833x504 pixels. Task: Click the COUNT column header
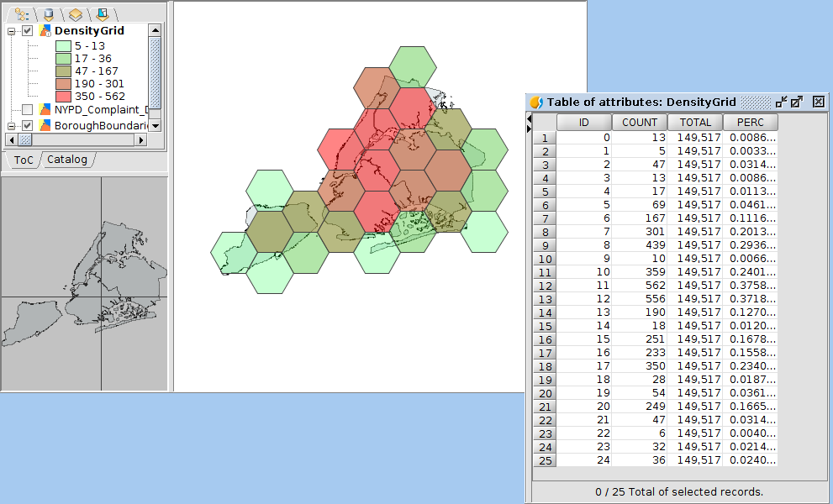coord(639,122)
